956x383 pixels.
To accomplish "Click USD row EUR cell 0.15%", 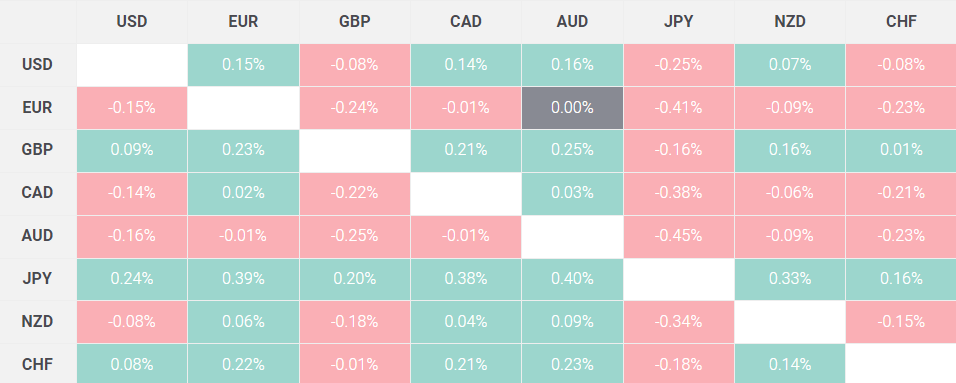I will (243, 65).
